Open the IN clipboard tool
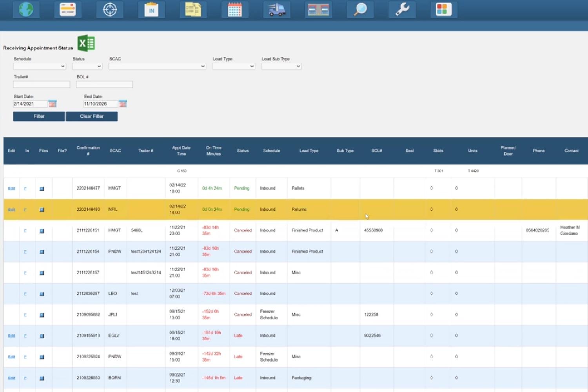 (151, 9)
